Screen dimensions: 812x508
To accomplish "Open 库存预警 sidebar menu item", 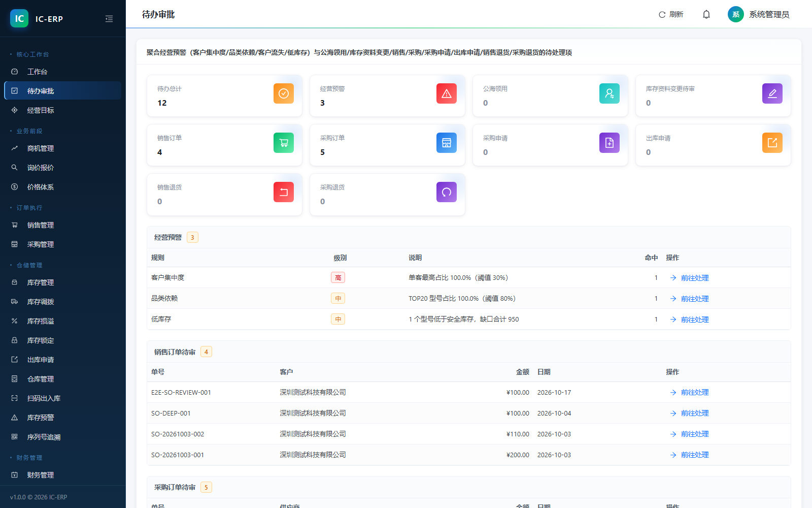I will click(63, 418).
